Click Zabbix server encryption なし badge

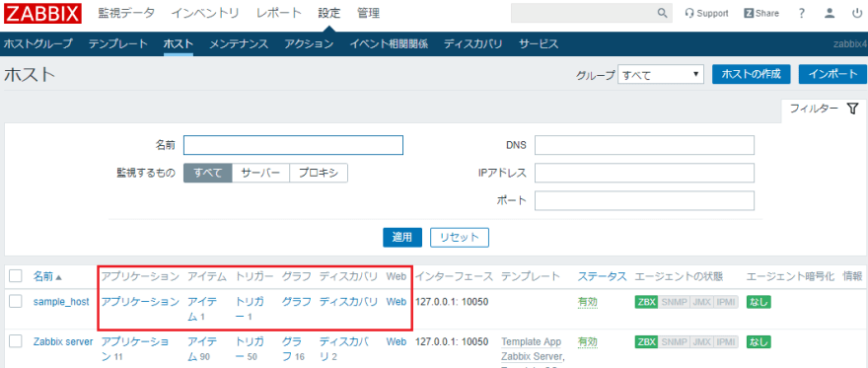[759, 342]
